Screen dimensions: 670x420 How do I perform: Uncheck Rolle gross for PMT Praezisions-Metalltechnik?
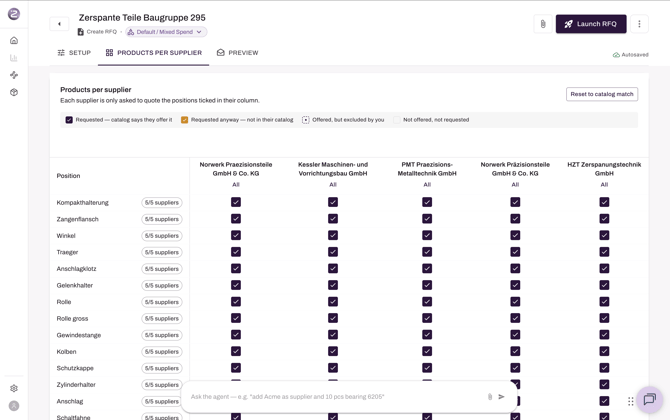(x=427, y=318)
